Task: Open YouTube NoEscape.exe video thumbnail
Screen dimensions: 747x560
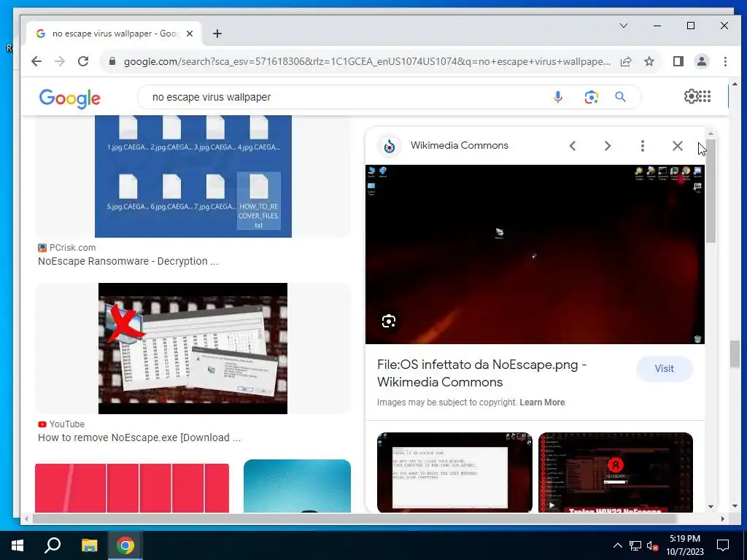Action: coord(193,349)
